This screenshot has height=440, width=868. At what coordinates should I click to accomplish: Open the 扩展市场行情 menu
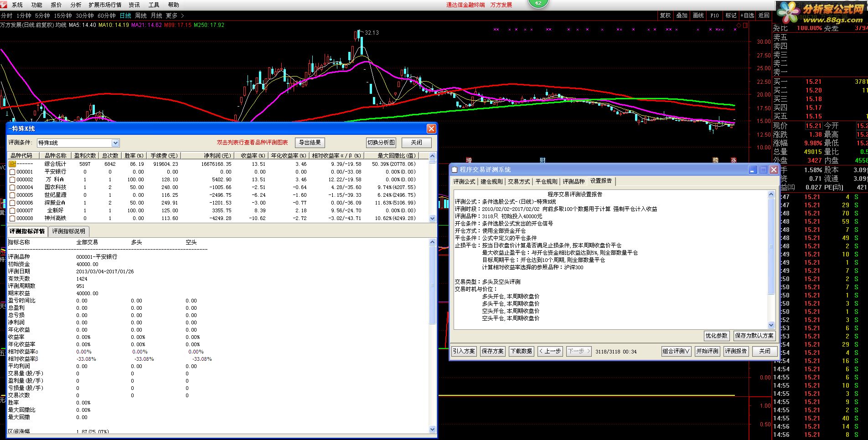click(105, 5)
